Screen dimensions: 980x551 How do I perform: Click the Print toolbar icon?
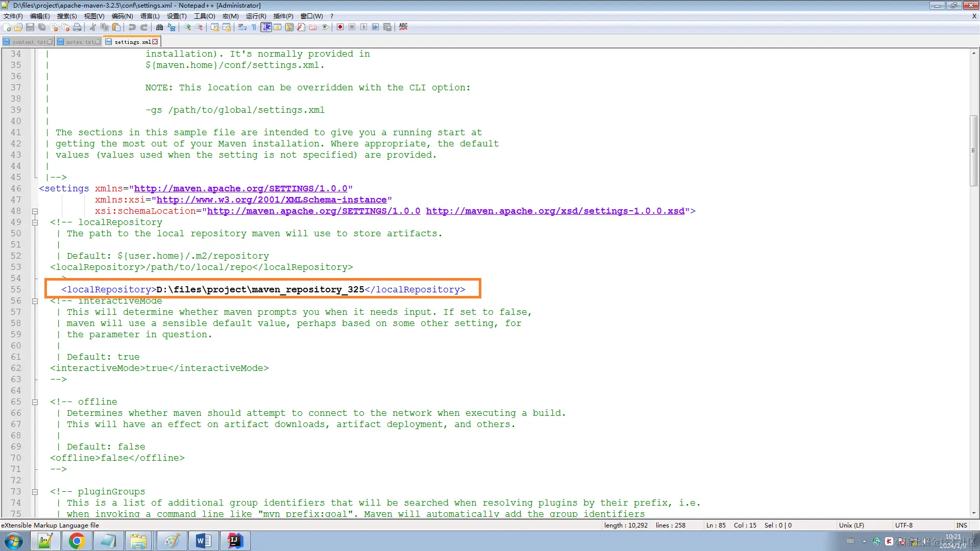[77, 27]
